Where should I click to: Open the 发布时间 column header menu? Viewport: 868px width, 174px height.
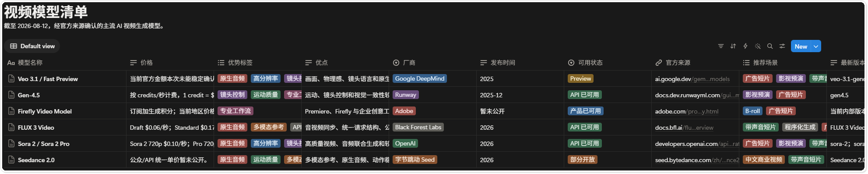click(520, 63)
